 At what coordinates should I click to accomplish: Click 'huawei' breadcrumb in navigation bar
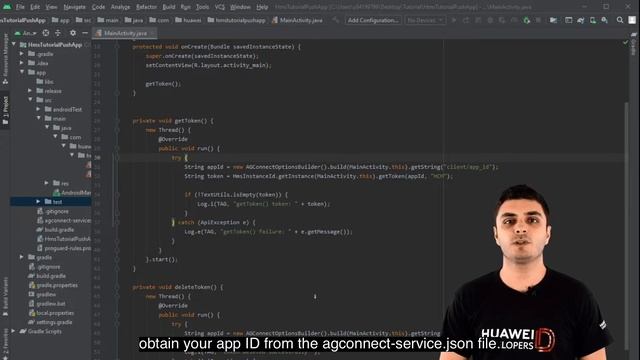pos(188,20)
